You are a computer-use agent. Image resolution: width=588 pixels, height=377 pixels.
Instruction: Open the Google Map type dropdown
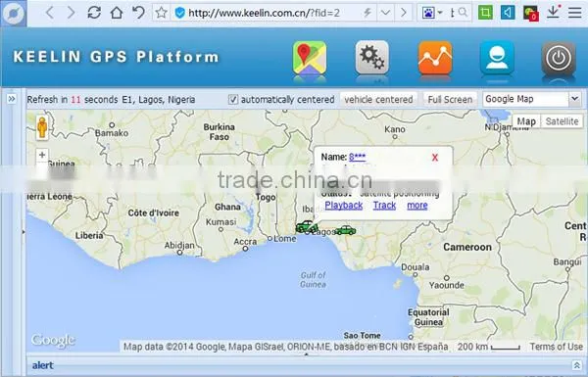click(532, 99)
